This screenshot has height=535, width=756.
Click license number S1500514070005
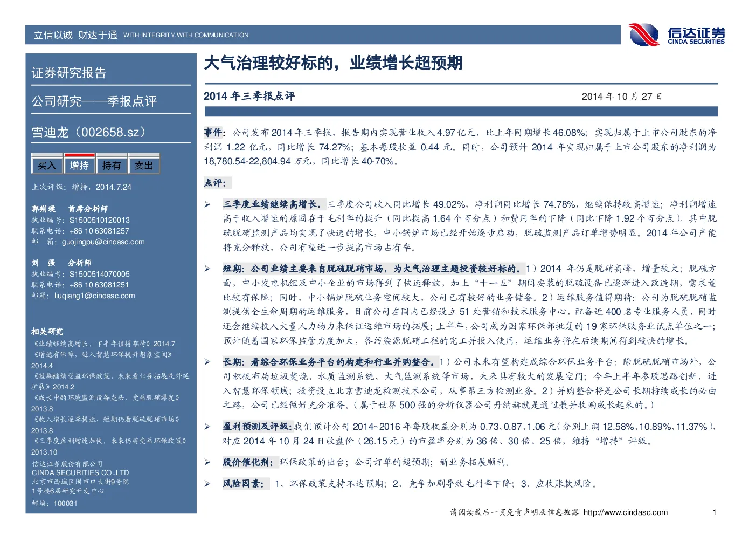click(x=100, y=274)
